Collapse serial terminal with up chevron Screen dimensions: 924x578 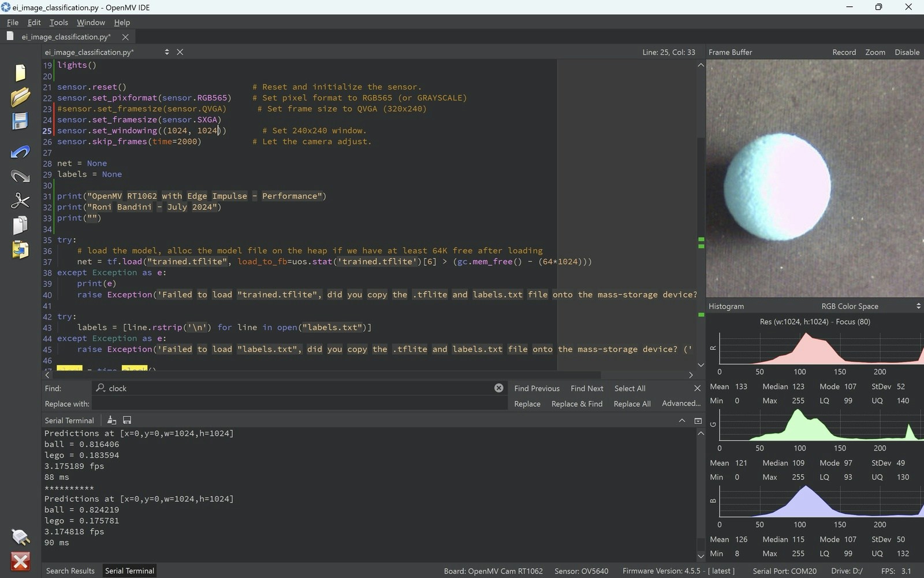pyautogui.click(x=682, y=421)
